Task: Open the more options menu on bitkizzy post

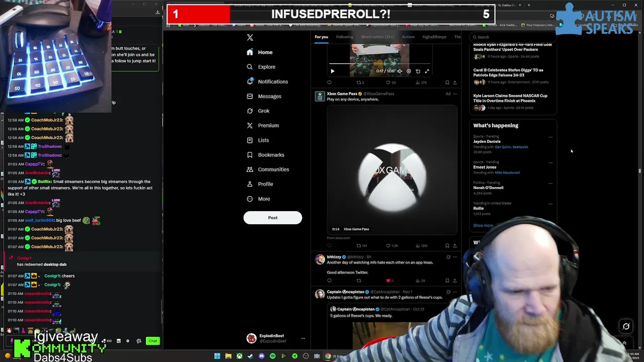Action: (455, 257)
